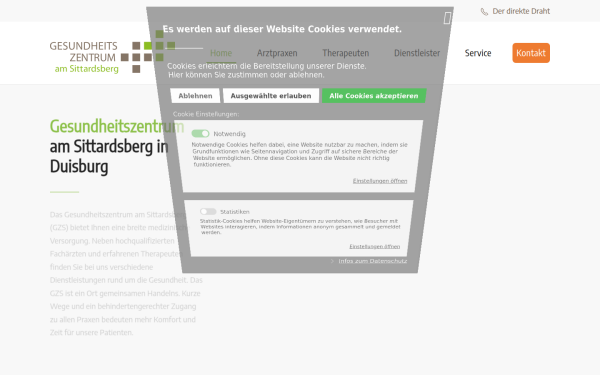600x375 pixels.
Task: Open the Infos zum Datenschutz link
Action: (373, 261)
